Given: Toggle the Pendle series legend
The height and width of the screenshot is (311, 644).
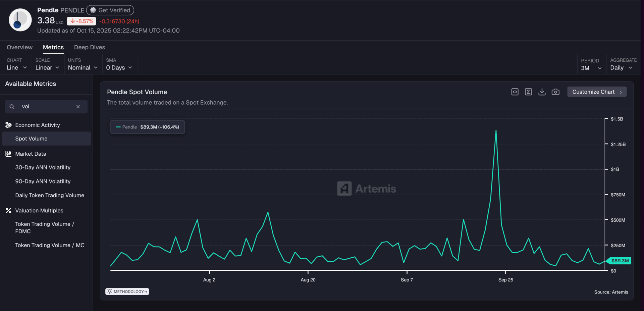Looking at the screenshot, I should 147,127.
